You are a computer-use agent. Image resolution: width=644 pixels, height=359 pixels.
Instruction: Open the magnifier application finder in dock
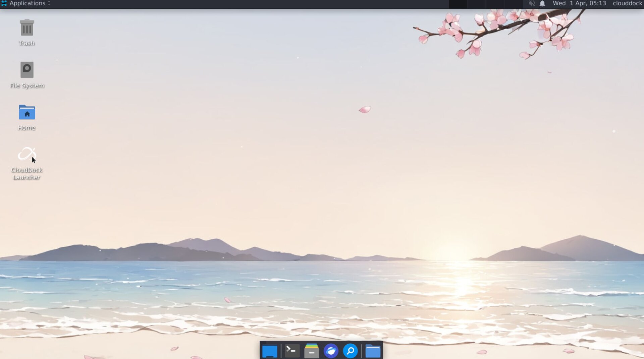pos(351,351)
